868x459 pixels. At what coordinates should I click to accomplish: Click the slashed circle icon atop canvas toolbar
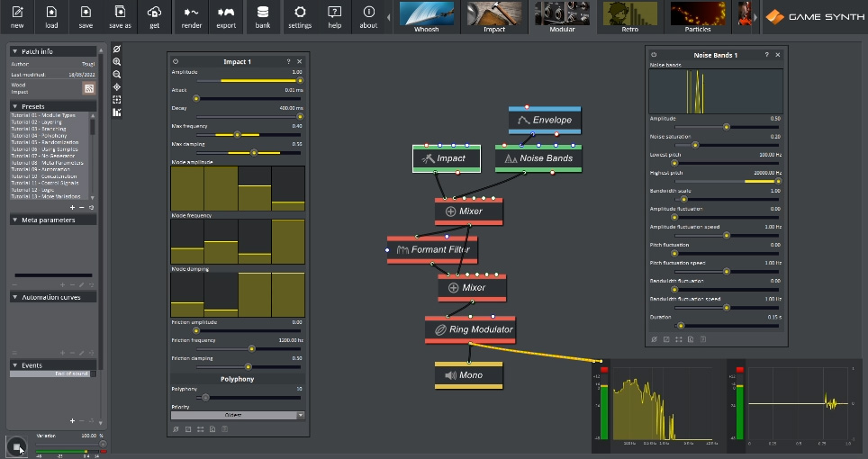(x=117, y=49)
